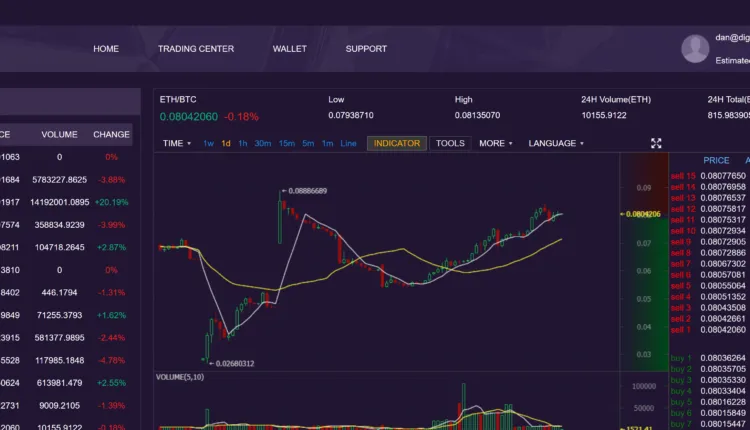The height and width of the screenshot is (430, 750).
Task: Select the 1h chart interval
Action: pos(243,143)
